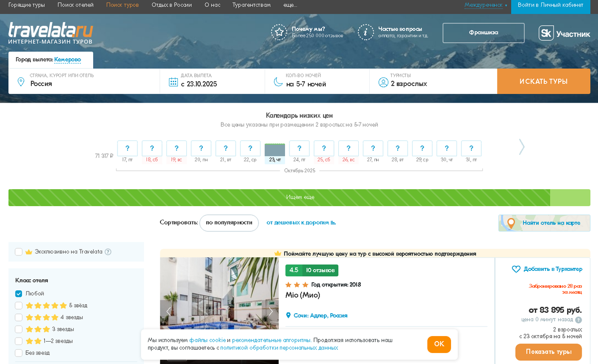598x364 pixels.
Task: Click help icon beside Эксклюзивно на Travelata
Action: coord(108,252)
